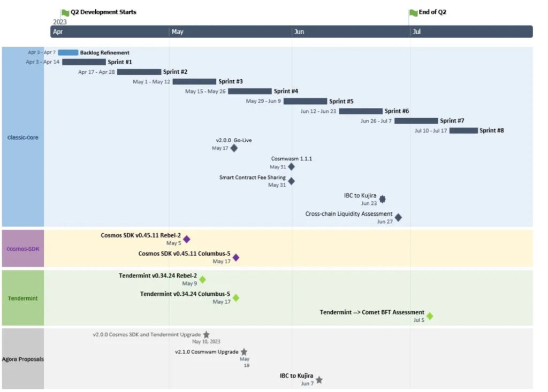
Task: Select the Classic-Core swimlane label
Action: (x=22, y=137)
